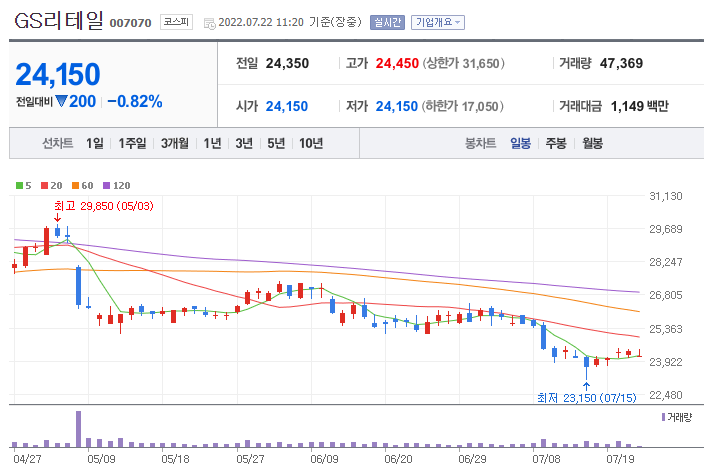Click the 고가 24,450 value
This screenshot has height=475, width=704.
397,63
